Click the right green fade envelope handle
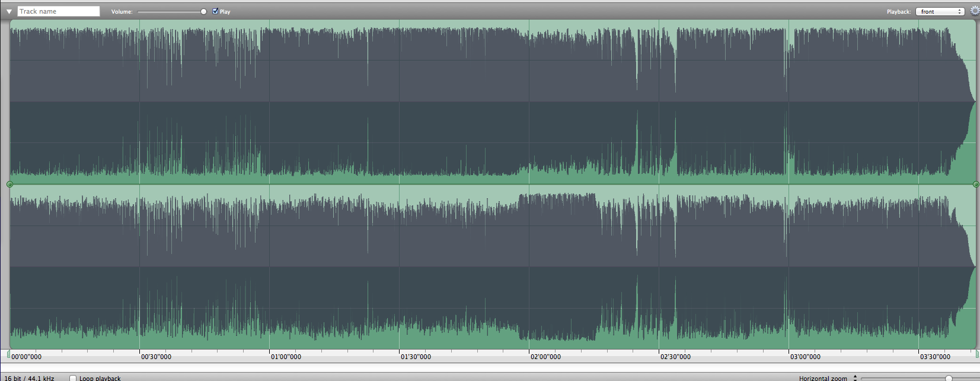Viewport: 980px width, 381px height. (976, 185)
